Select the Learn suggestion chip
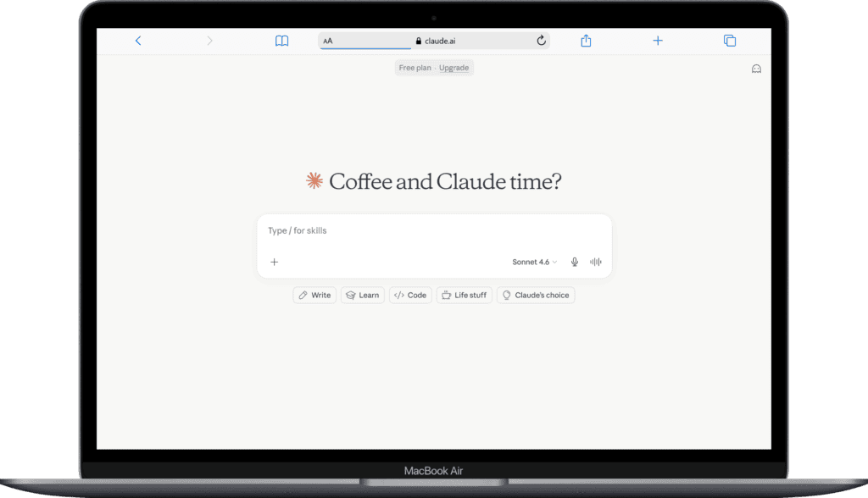Screen dimensions: 868x498 (x=363, y=295)
